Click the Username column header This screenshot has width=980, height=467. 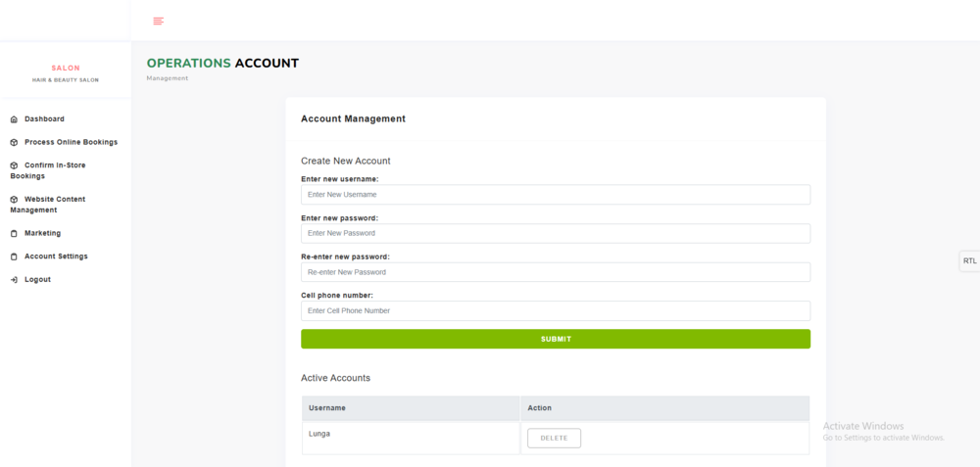tap(327, 408)
